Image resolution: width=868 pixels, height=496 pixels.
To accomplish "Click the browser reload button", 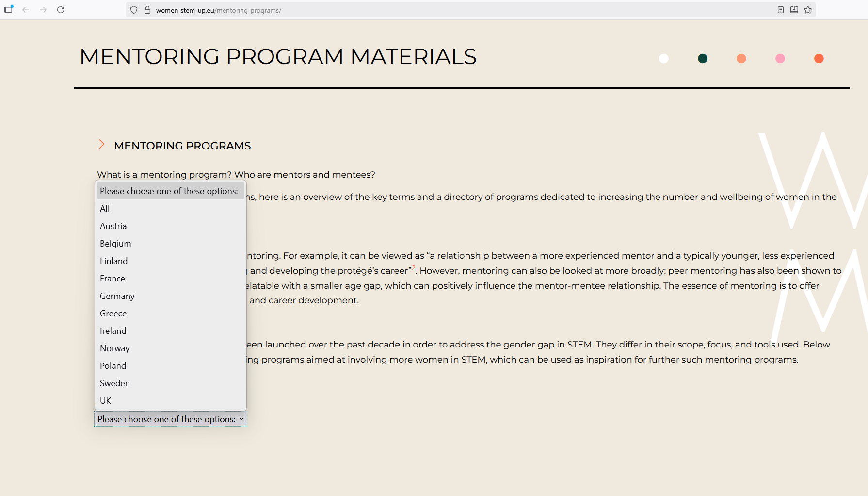I will tap(61, 10).
